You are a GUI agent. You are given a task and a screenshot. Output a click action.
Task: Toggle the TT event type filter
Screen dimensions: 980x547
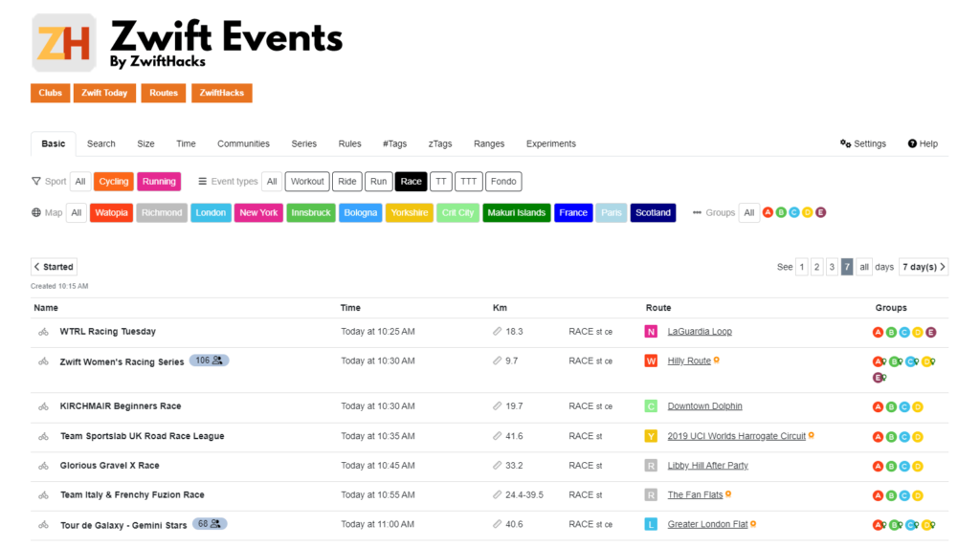(x=440, y=182)
